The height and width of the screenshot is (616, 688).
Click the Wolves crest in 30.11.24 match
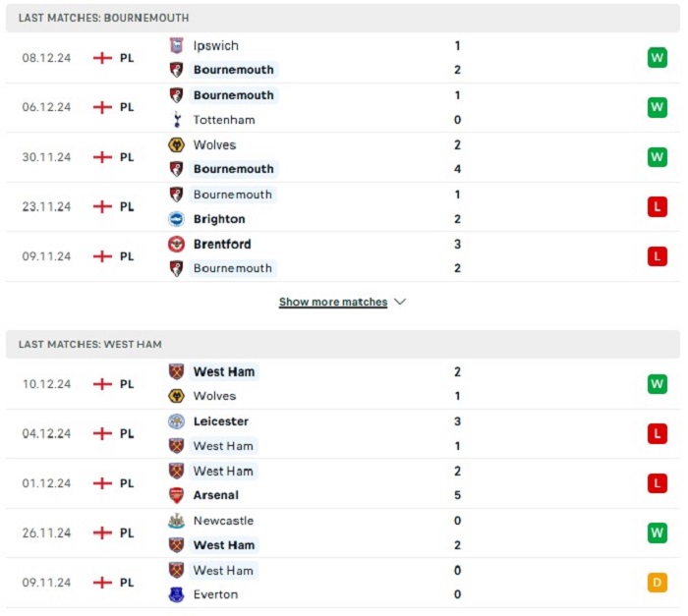pyautogui.click(x=176, y=144)
